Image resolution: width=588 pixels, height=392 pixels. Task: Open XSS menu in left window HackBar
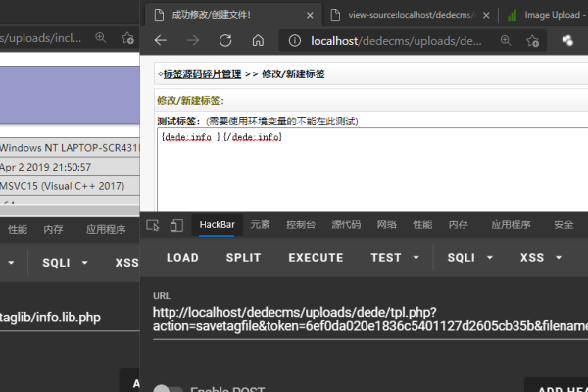[x=126, y=263]
